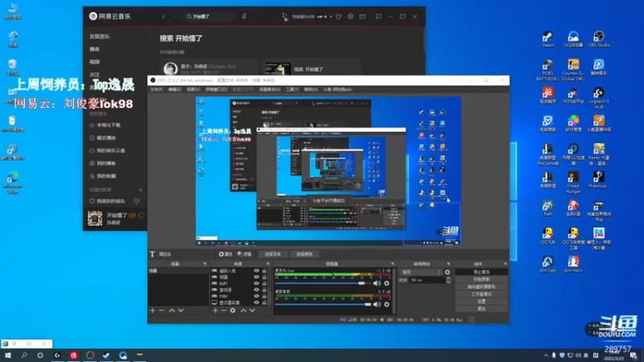
Task: Add a new scene with plus button in OBS
Action: pyautogui.click(x=153, y=311)
